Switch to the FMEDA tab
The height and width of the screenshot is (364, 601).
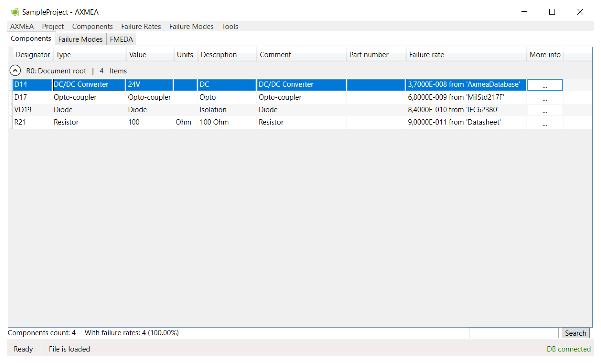pos(121,39)
